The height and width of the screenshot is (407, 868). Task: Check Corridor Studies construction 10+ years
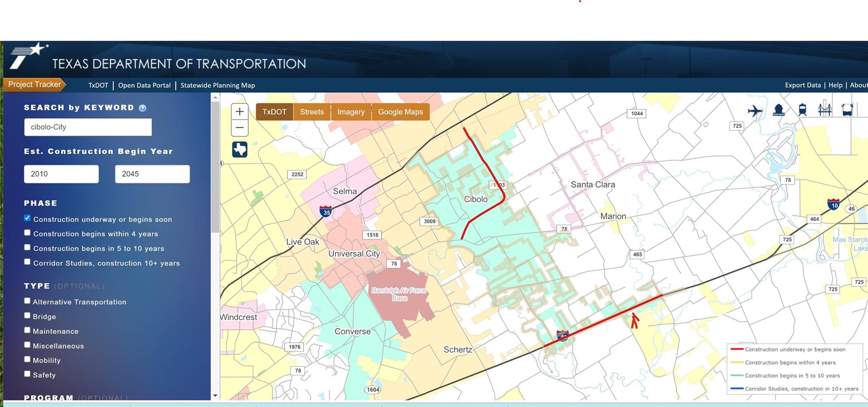tap(27, 262)
